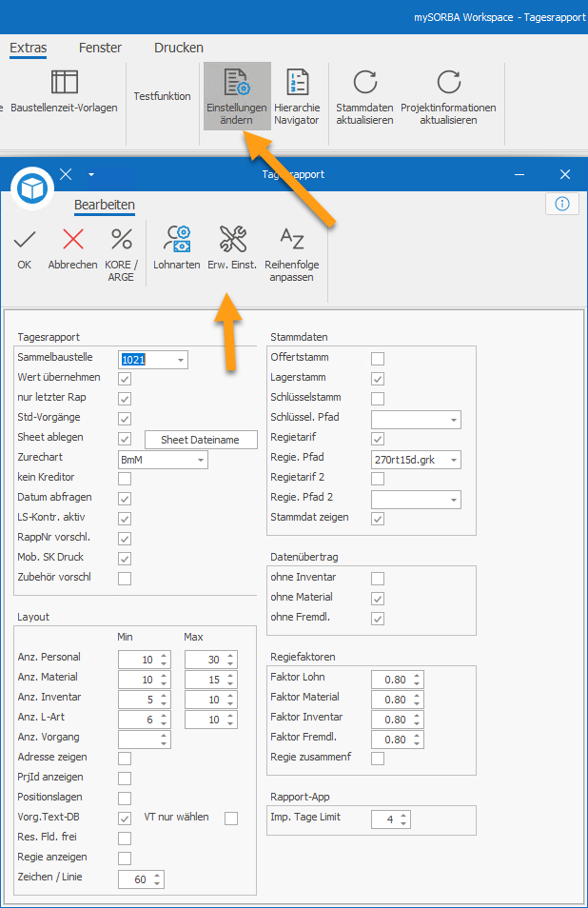This screenshot has height=908, width=588.
Task: Click Reihenfolge anpassen A-Z icon
Action: [x=292, y=239]
